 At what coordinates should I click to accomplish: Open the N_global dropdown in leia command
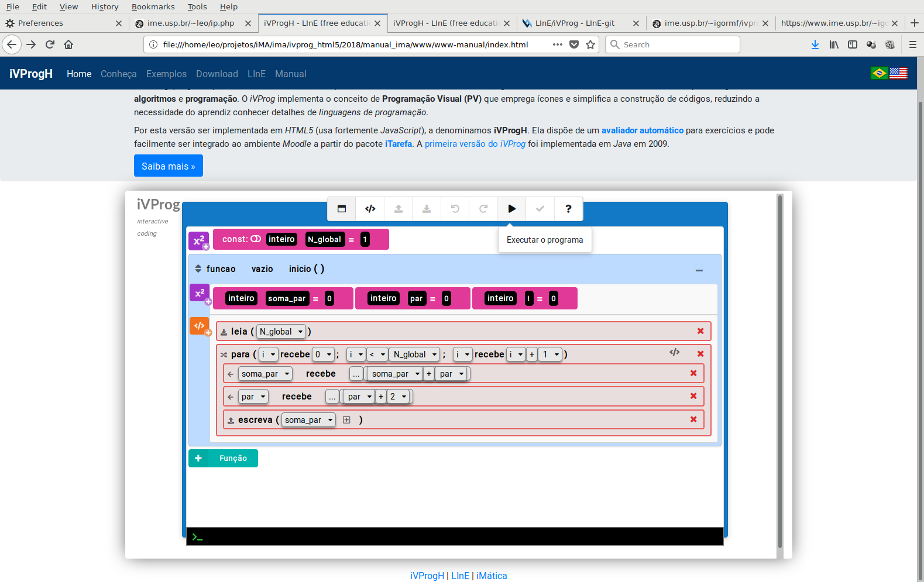click(x=281, y=332)
